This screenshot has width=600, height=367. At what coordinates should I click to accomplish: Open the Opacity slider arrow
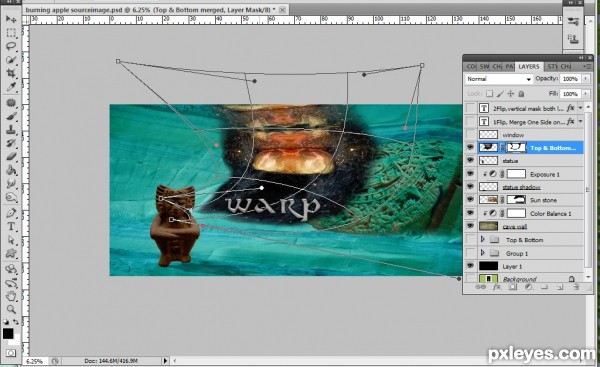(x=585, y=78)
